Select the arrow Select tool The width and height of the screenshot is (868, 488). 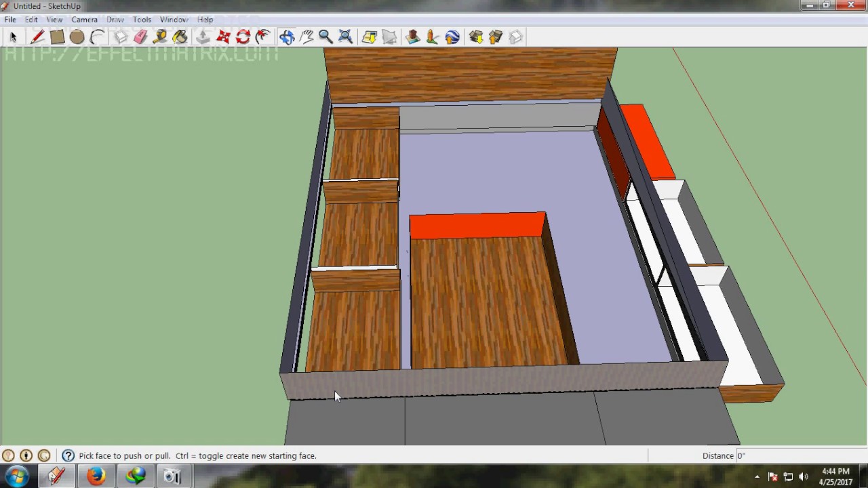point(13,37)
